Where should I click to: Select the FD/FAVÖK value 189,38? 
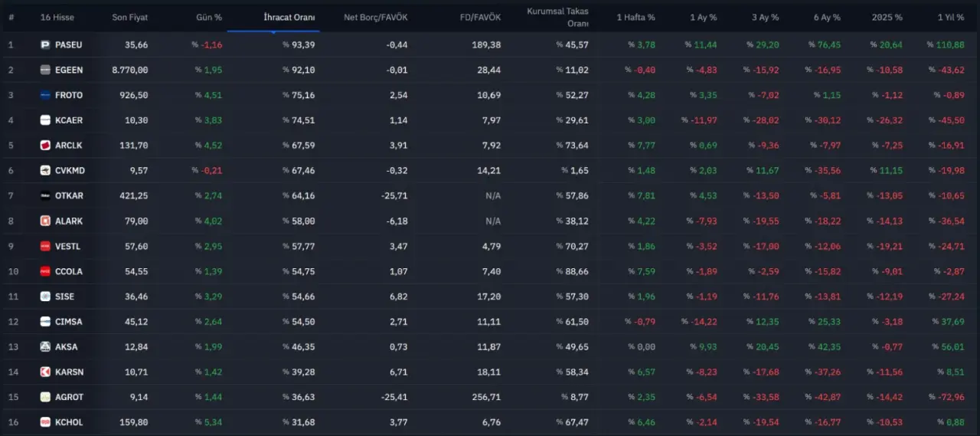pos(487,45)
